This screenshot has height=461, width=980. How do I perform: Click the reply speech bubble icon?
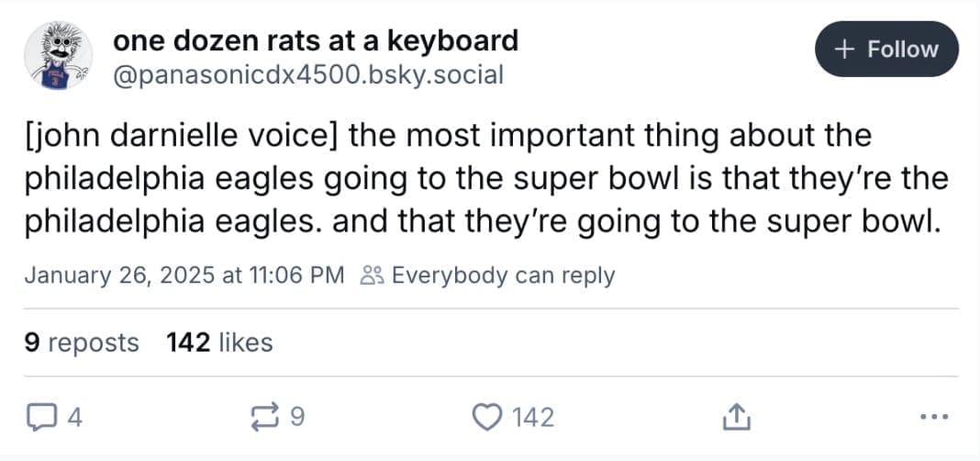point(38,418)
